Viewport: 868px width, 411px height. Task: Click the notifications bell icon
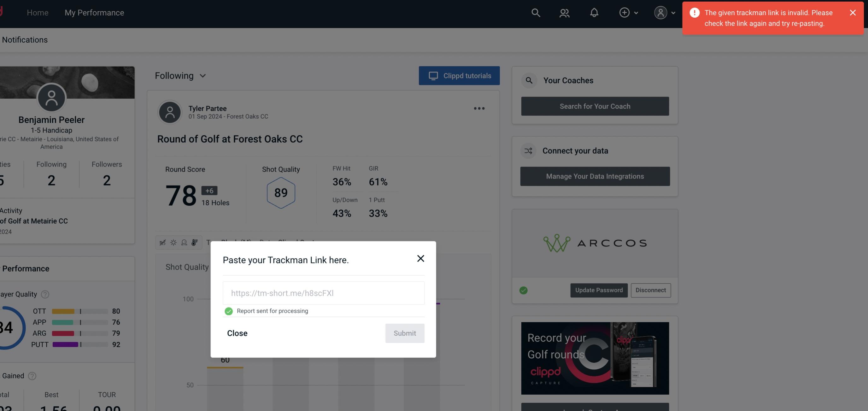click(594, 12)
